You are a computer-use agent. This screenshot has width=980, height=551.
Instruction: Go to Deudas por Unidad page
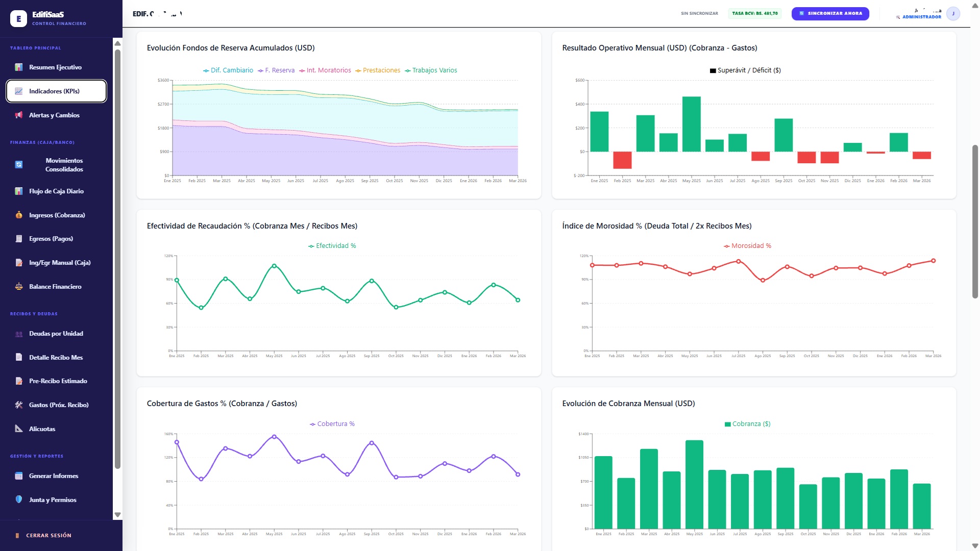click(56, 334)
